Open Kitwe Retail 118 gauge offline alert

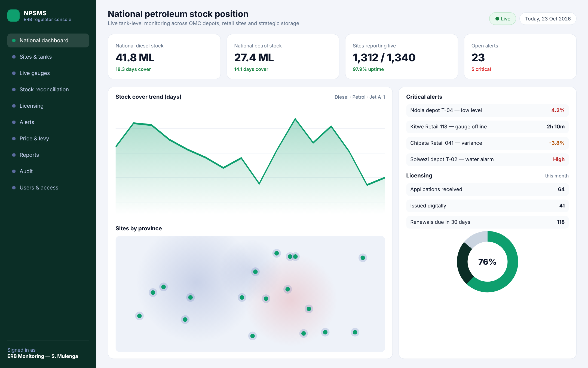tap(487, 127)
